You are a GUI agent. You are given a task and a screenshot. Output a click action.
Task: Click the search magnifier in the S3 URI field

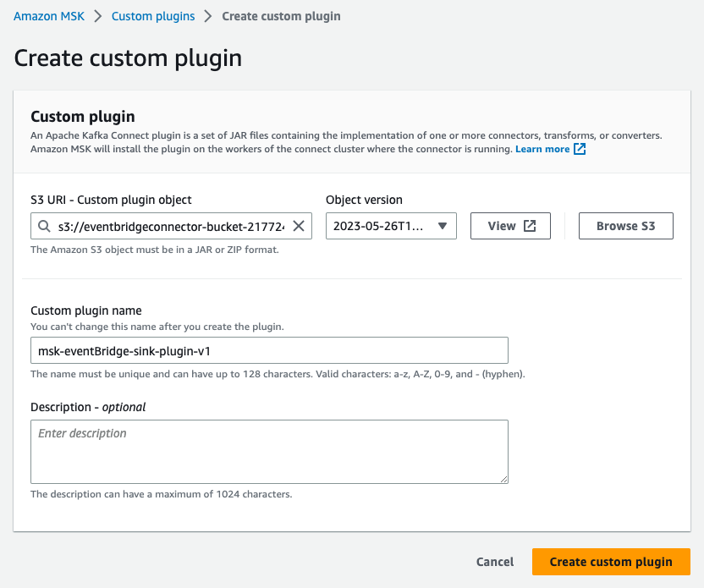click(45, 226)
